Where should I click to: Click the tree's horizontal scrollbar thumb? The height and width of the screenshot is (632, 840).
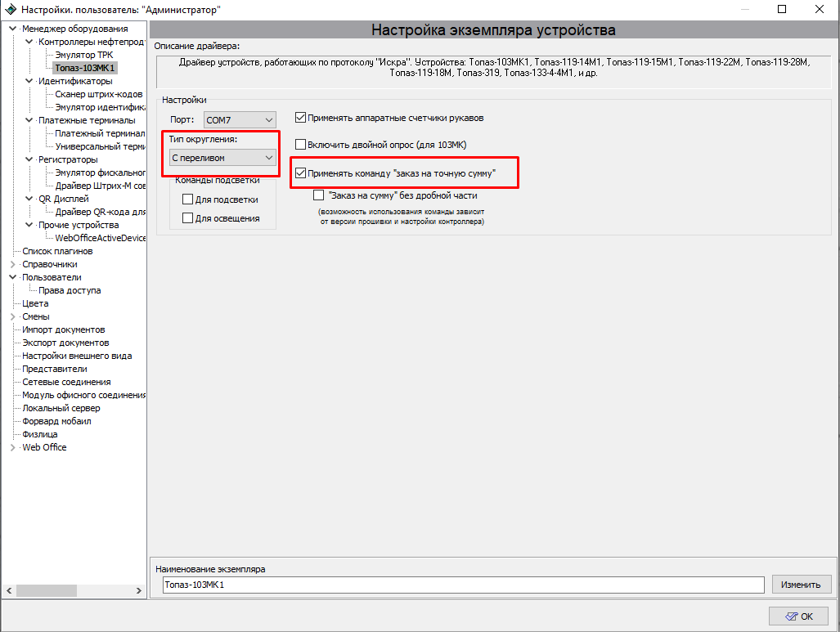click(46, 590)
